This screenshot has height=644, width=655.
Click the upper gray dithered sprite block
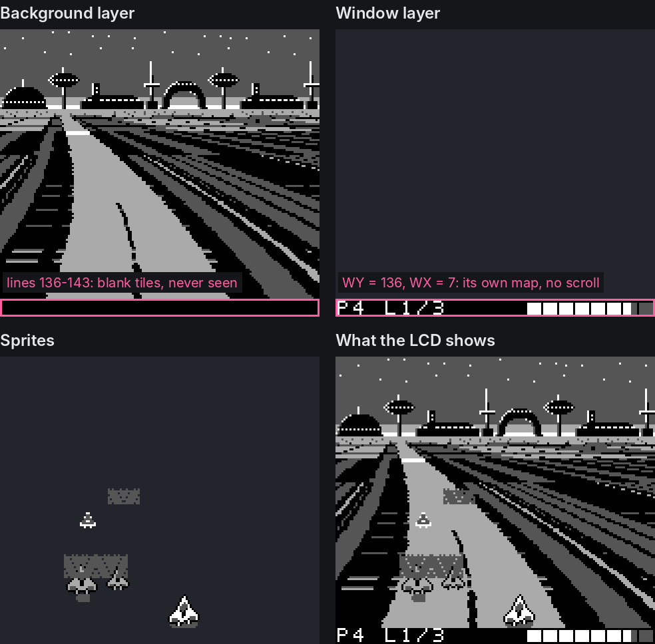coord(124,496)
